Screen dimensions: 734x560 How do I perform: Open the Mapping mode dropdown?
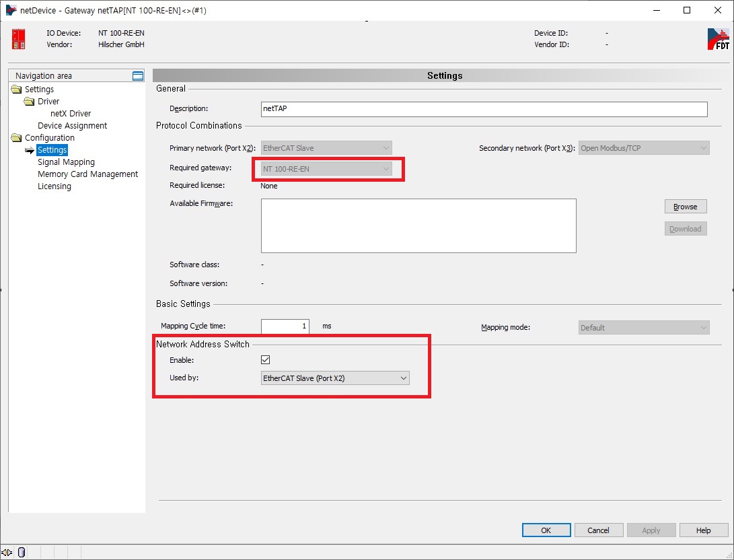(644, 328)
